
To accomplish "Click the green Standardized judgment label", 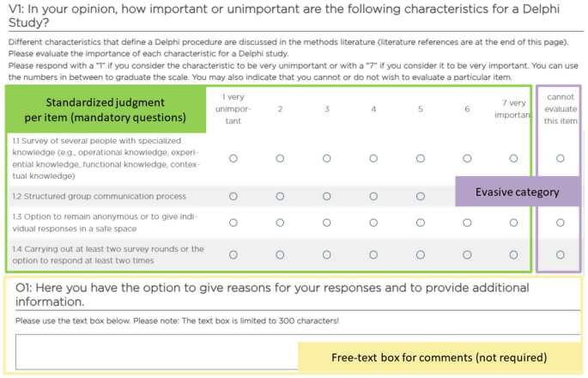I will pos(106,108).
